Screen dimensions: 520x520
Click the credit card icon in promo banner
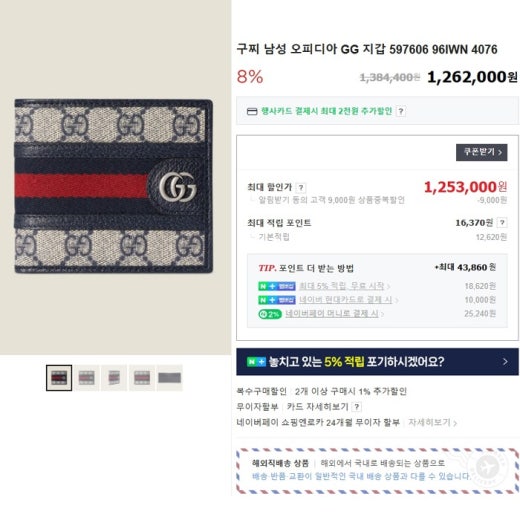click(252, 111)
